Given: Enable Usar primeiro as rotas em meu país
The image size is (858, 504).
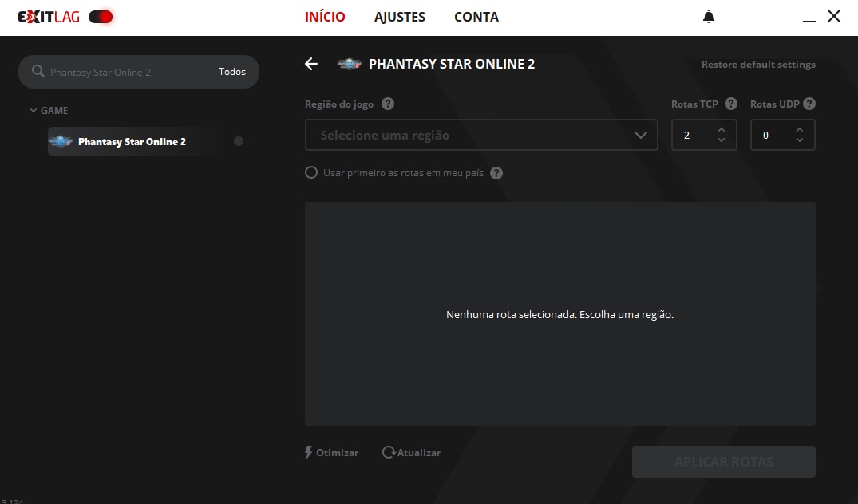Looking at the screenshot, I should coord(311,172).
